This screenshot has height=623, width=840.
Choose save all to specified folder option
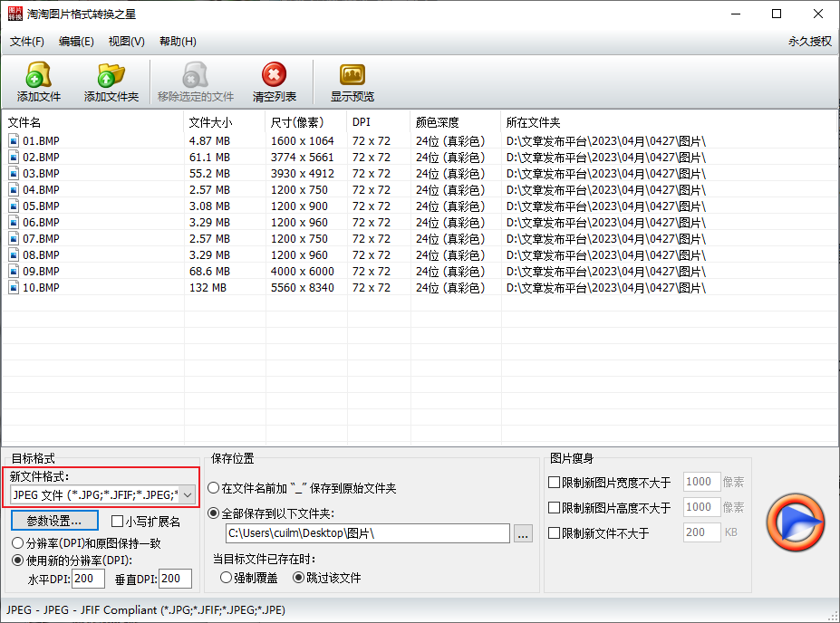pos(213,513)
